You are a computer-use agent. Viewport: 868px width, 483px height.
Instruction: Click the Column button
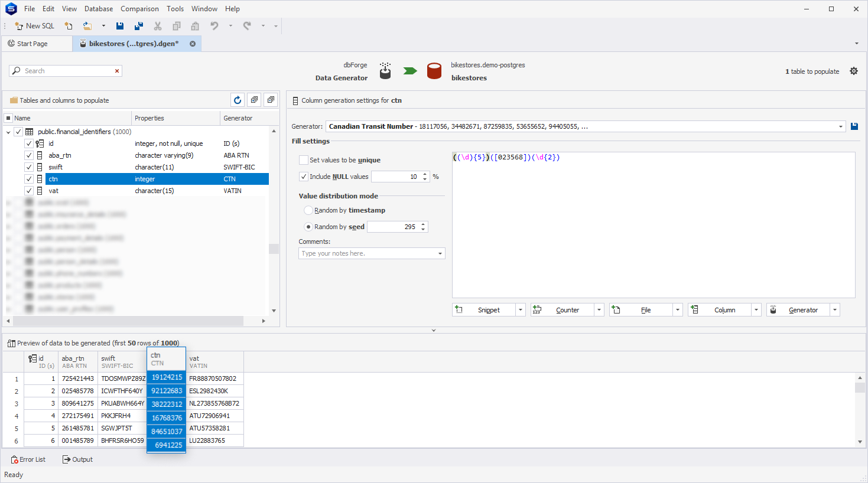[x=720, y=310]
